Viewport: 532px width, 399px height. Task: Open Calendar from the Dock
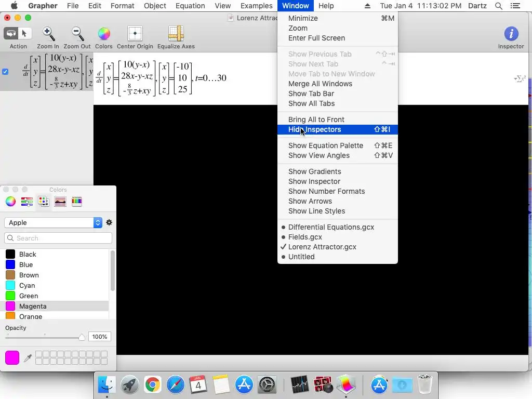click(x=198, y=385)
